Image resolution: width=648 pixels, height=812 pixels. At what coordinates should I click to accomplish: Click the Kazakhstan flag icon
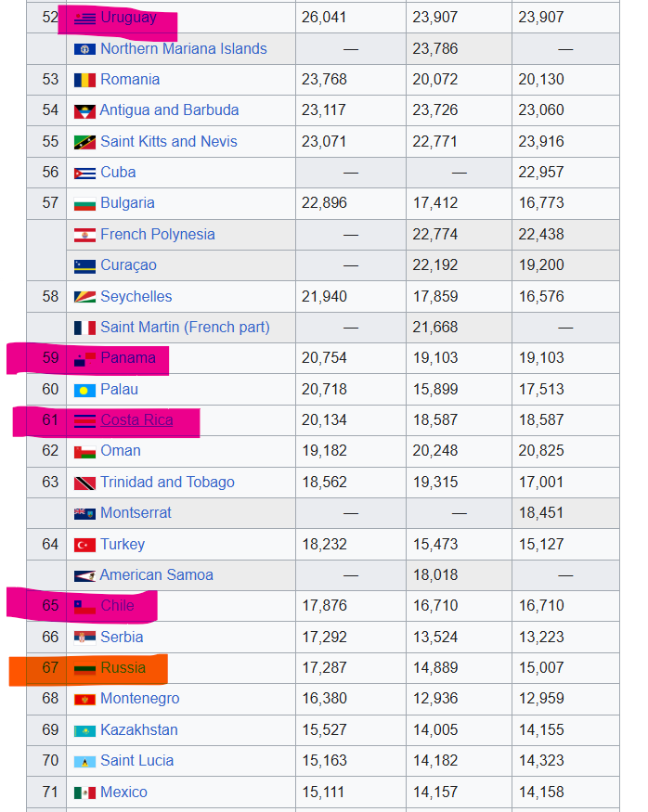(x=84, y=730)
